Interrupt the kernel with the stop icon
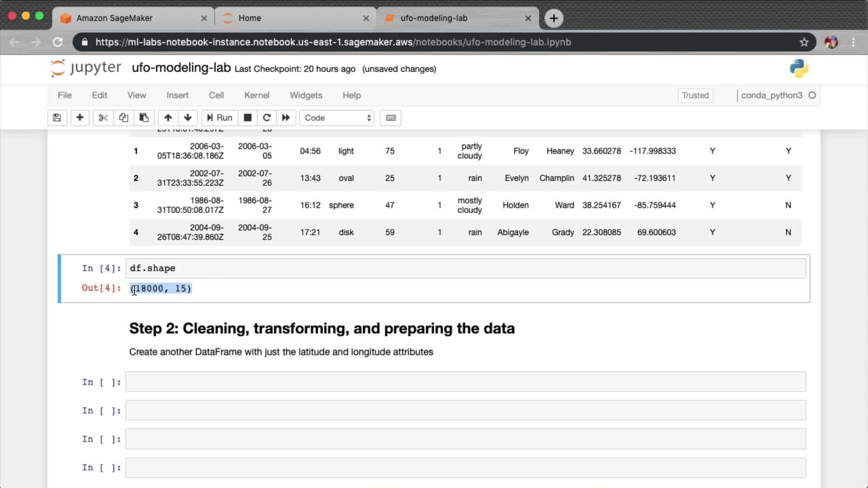The image size is (868, 488). tap(247, 118)
